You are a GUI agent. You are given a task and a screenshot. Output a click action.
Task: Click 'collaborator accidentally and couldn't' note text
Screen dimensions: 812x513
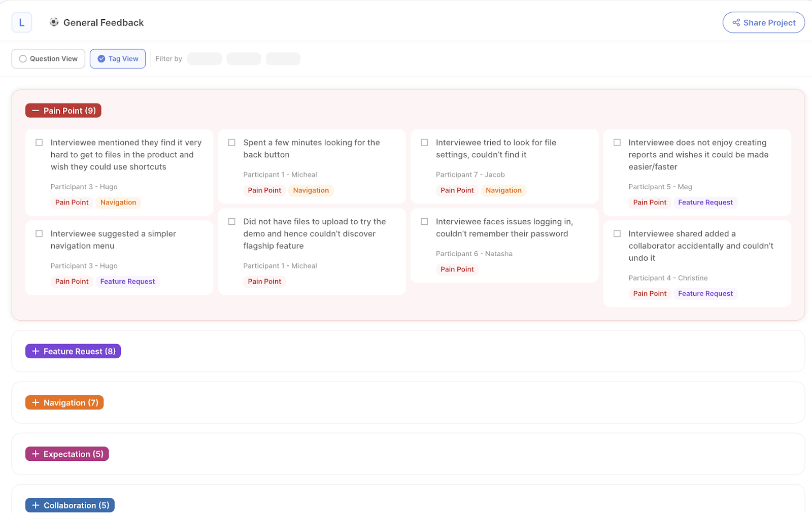tap(701, 246)
